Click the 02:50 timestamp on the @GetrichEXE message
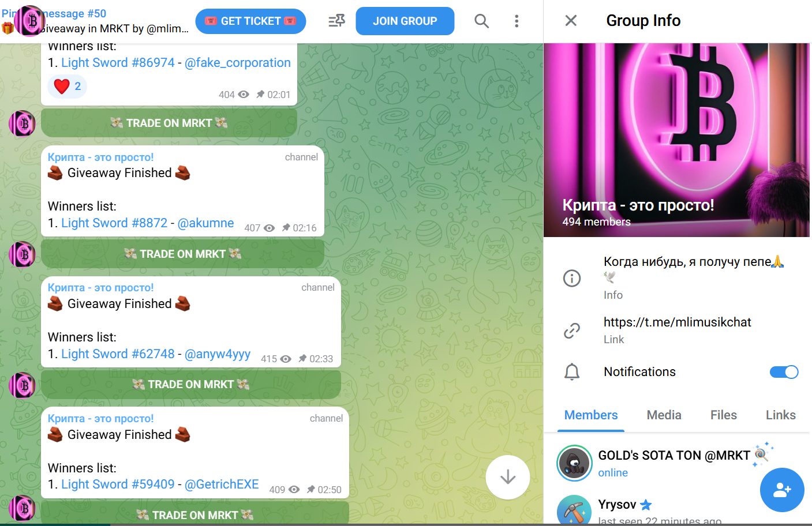Viewport: 812px width, 526px height. (330, 490)
